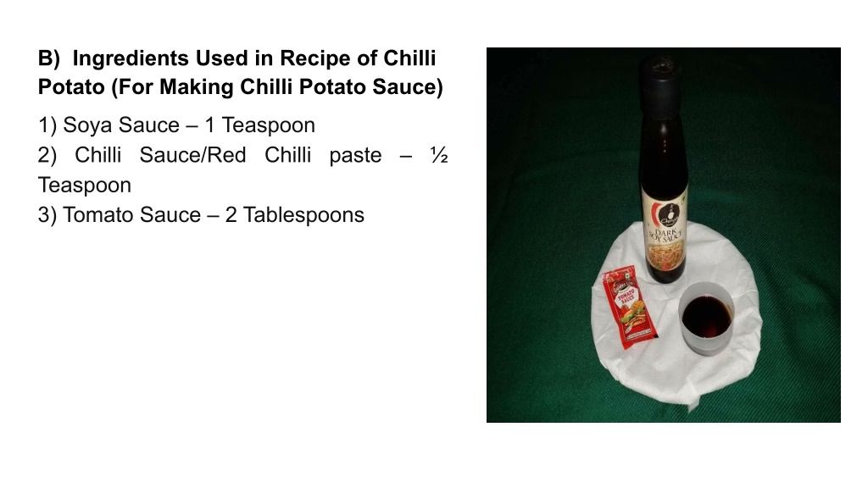Viewport: 868px width, 488px height.
Task: Select the 'Soya Sauce – 1 Teaspoon' line
Action: pos(189,125)
